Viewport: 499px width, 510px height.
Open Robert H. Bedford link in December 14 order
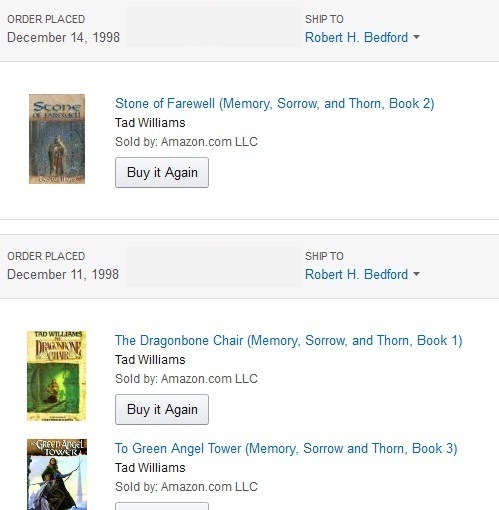pos(356,37)
